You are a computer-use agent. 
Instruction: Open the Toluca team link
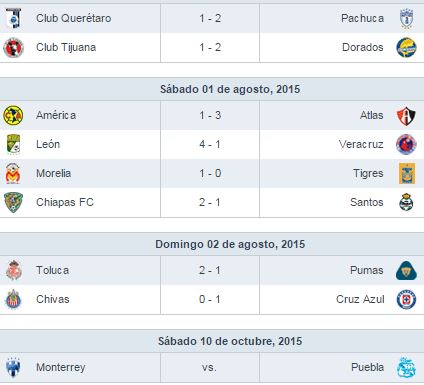click(53, 270)
